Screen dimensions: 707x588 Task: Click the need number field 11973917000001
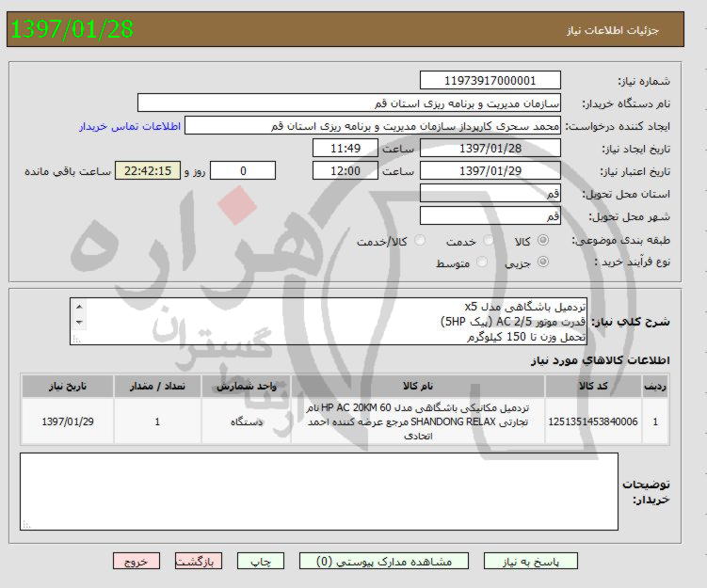pyautogui.click(x=490, y=80)
